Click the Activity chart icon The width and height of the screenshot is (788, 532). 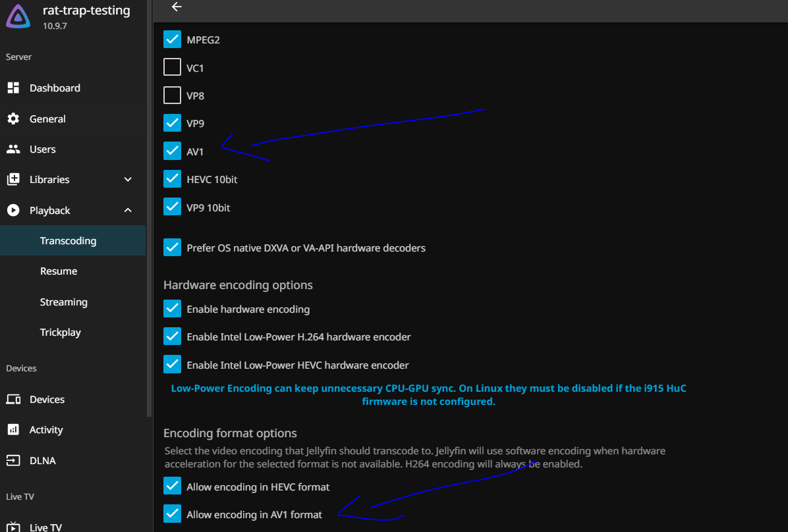pyautogui.click(x=13, y=430)
